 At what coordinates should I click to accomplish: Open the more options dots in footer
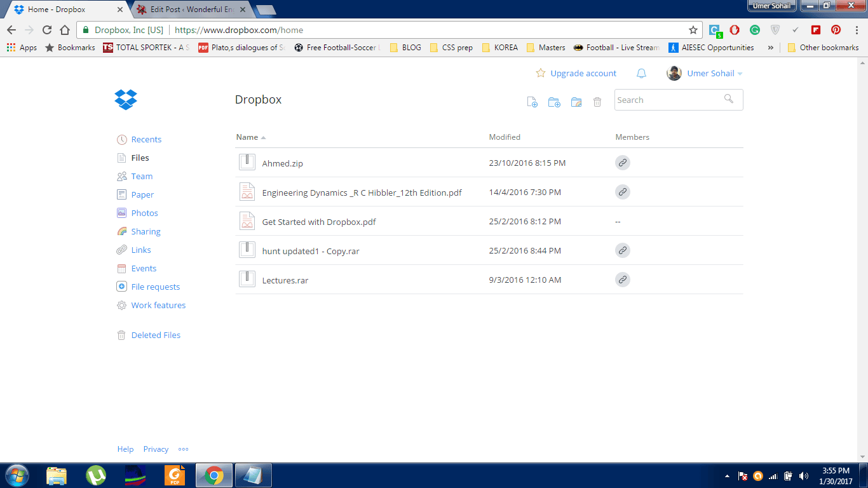coord(184,449)
